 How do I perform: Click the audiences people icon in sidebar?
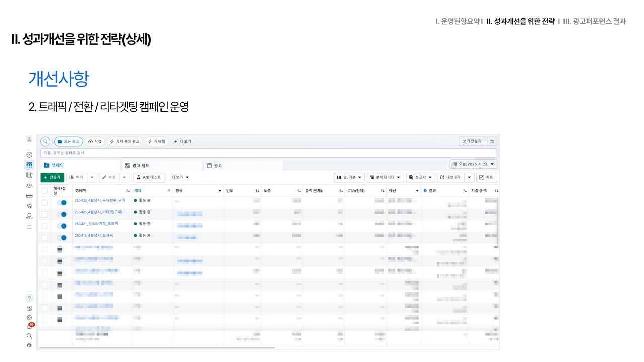point(29,186)
